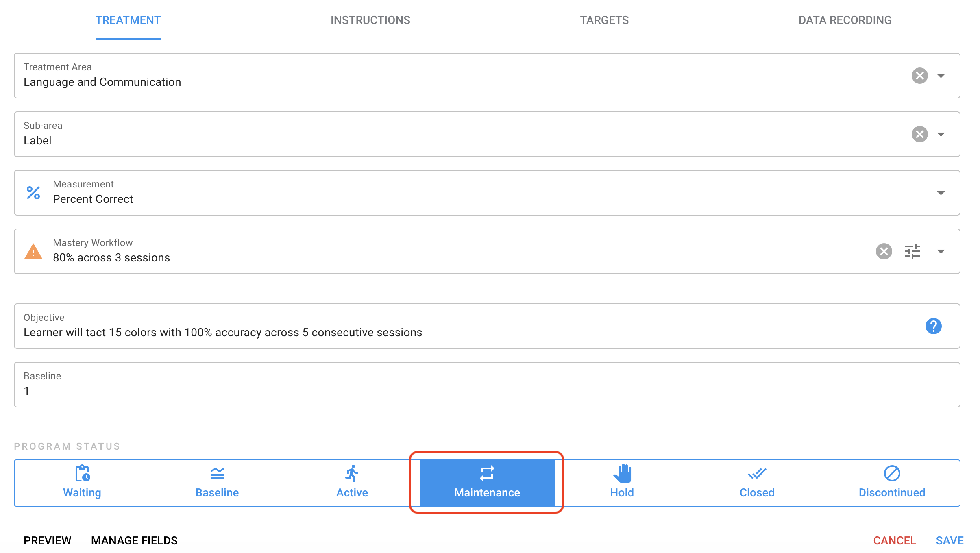The image size is (980, 553).
Task: Expand the Measurement dropdown arrow
Action: tap(941, 193)
